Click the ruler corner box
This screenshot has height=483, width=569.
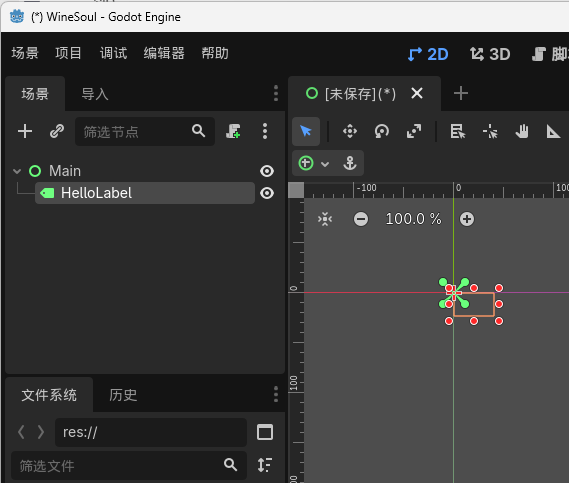(x=296, y=190)
